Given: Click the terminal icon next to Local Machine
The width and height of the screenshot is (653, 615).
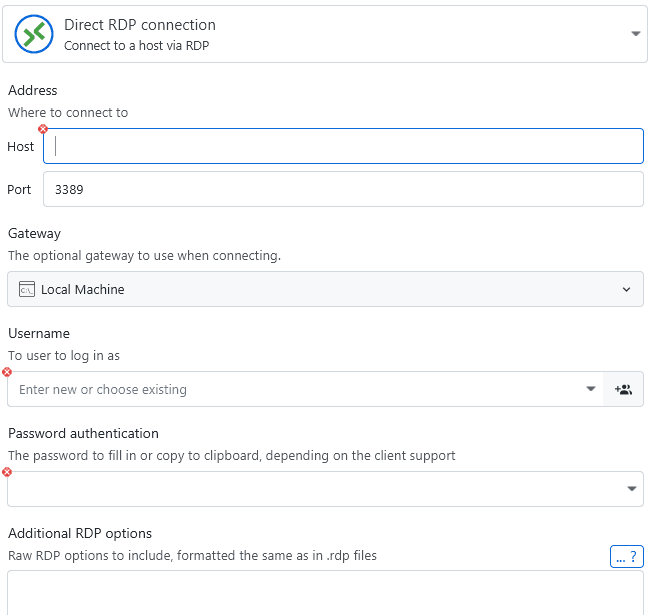Looking at the screenshot, I should (x=27, y=290).
